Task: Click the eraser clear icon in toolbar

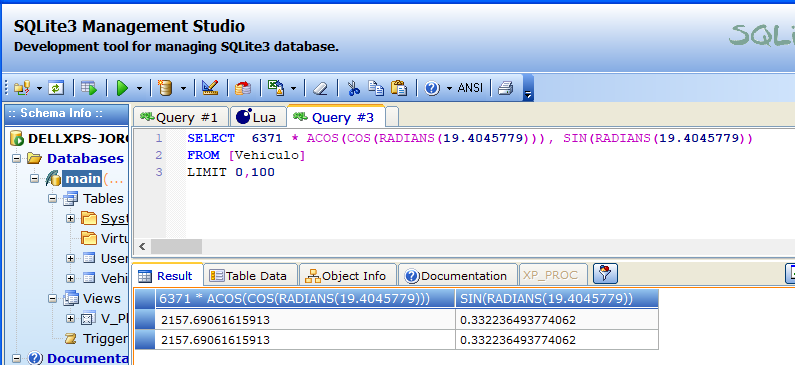Action: (x=320, y=88)
